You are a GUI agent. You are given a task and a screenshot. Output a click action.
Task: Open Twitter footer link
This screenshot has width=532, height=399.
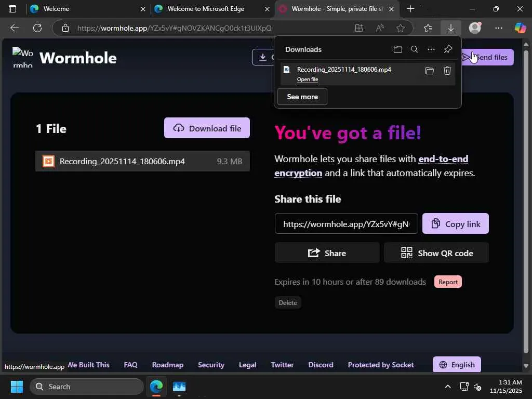point(282,365)
